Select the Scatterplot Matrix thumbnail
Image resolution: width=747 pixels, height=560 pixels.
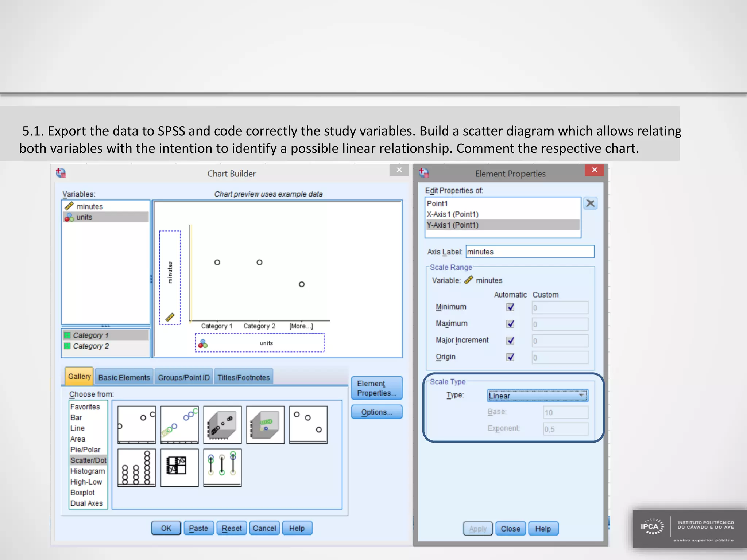179,468
